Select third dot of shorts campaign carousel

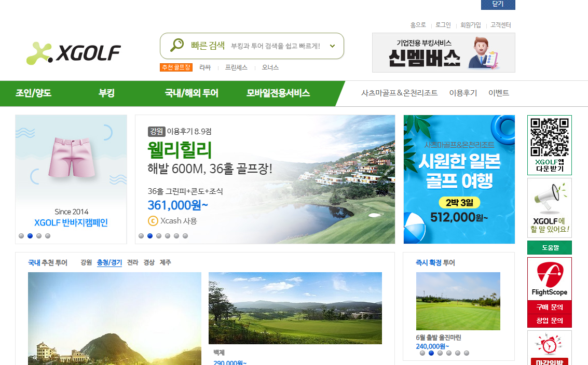tap(39, 236)
